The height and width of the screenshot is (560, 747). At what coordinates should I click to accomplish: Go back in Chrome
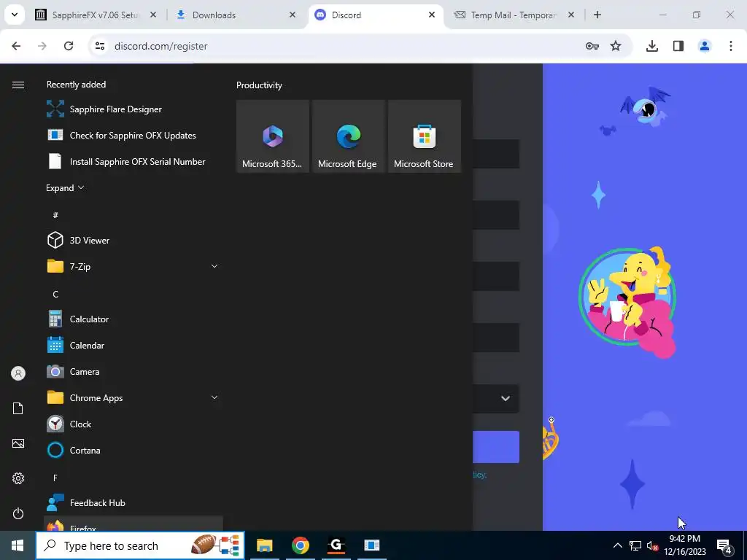click(x=16, y=46)
